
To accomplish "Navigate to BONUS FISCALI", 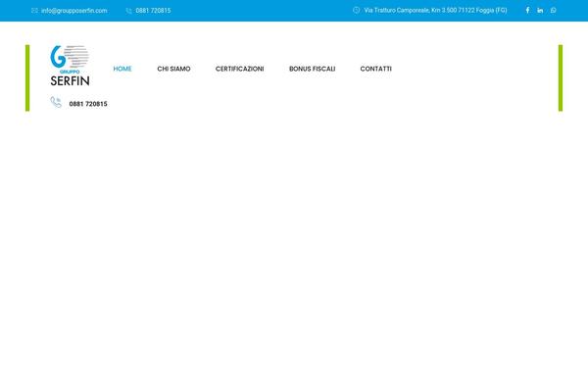I will pyautogui.click(x=312, y=69).
